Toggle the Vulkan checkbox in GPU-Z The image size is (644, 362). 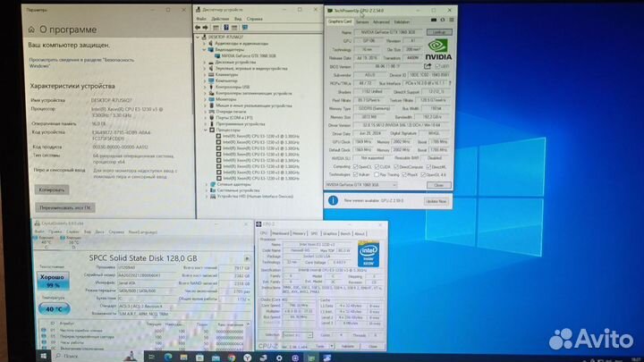[355, 175]
